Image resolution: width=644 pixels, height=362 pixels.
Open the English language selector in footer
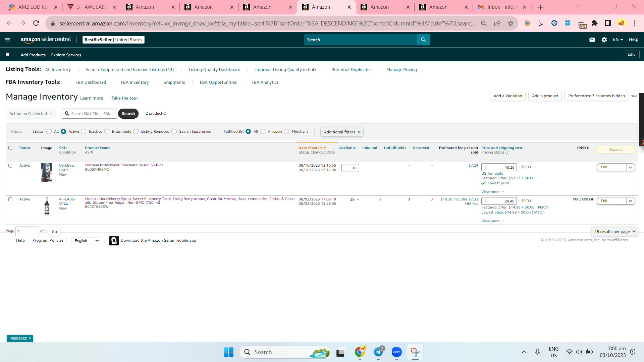[x=86, y=241]
